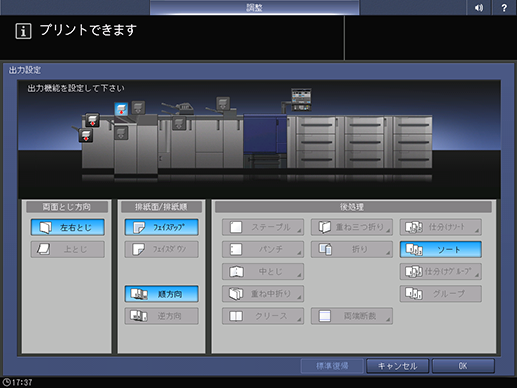This screenshot has width=517, height=388.
Task: Click the speaker sound icon at top
Action: 479,7
